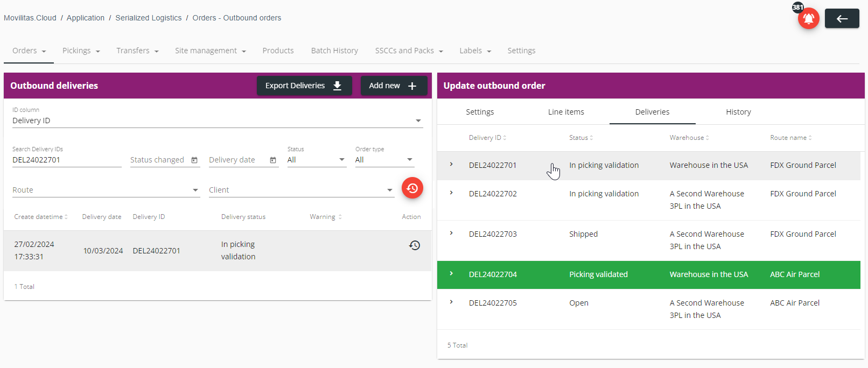Open the ID column dropdown
The height and width of the screenshot is (368, 868).
218,121
